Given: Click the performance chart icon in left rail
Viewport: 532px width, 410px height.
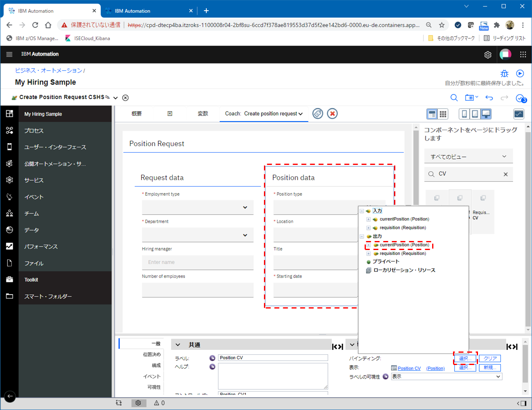Looking at the screenshot, I should pyautogui.click(x=9, y=246).
